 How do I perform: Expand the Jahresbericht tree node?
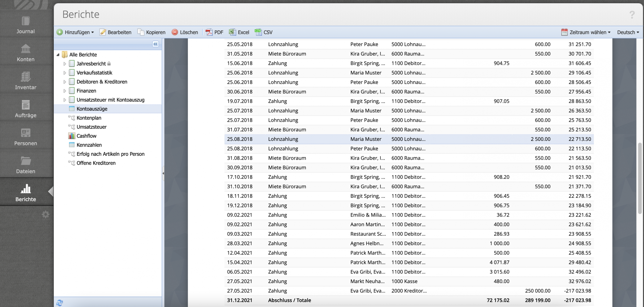pos(65,64)
